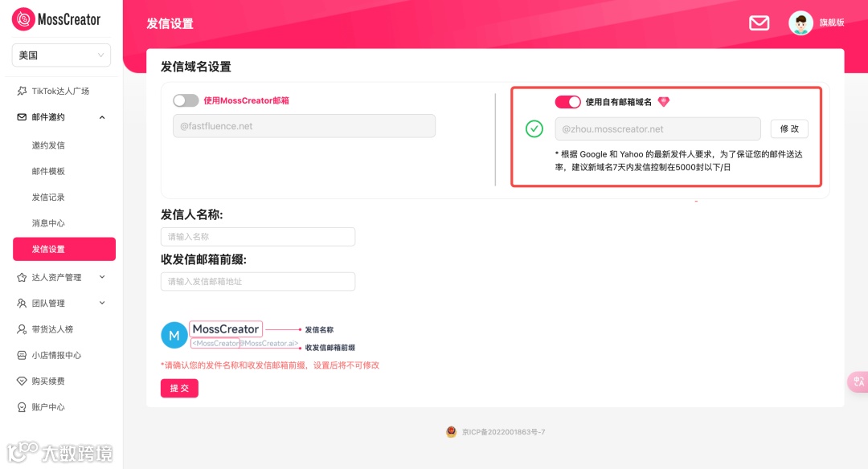Open 邮件模板 menu item
This screenshot has width=868, height=469.
pyautogui.click(x=48, y=171)
